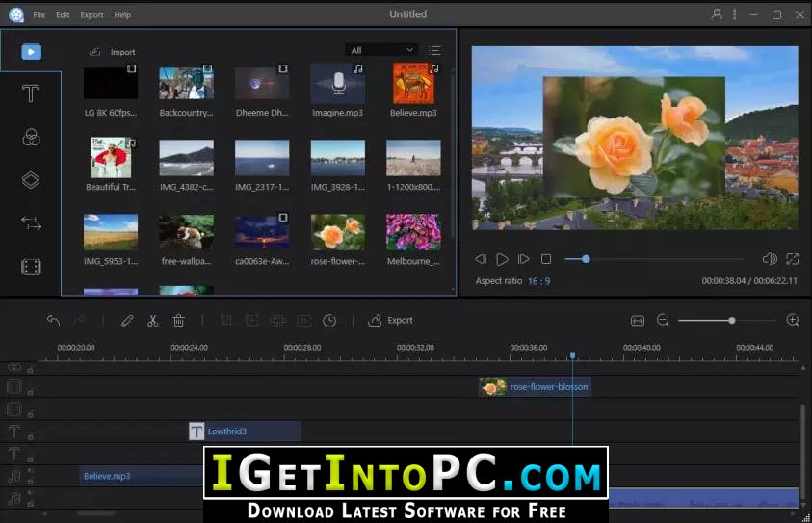This screenshot has width=812, height=523.
Task: Open the Edit menu
Action: click(x=63, y=15)
